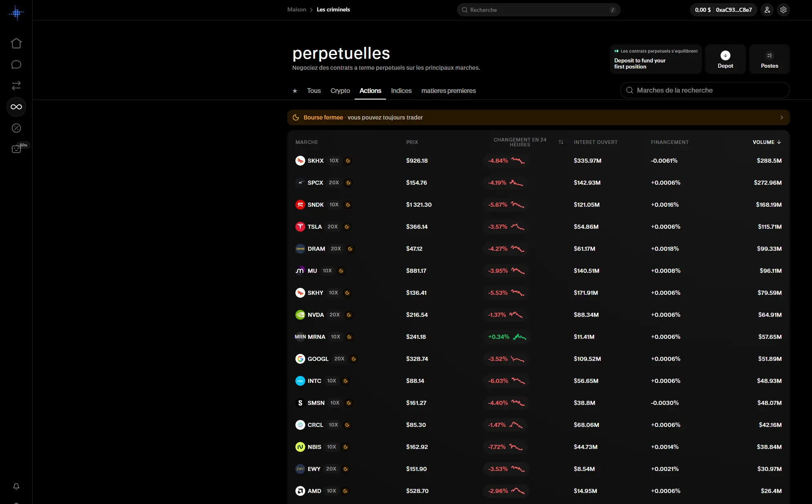Click the TSLA logo icon
The image size is (812, 504).
pos(300,227)
